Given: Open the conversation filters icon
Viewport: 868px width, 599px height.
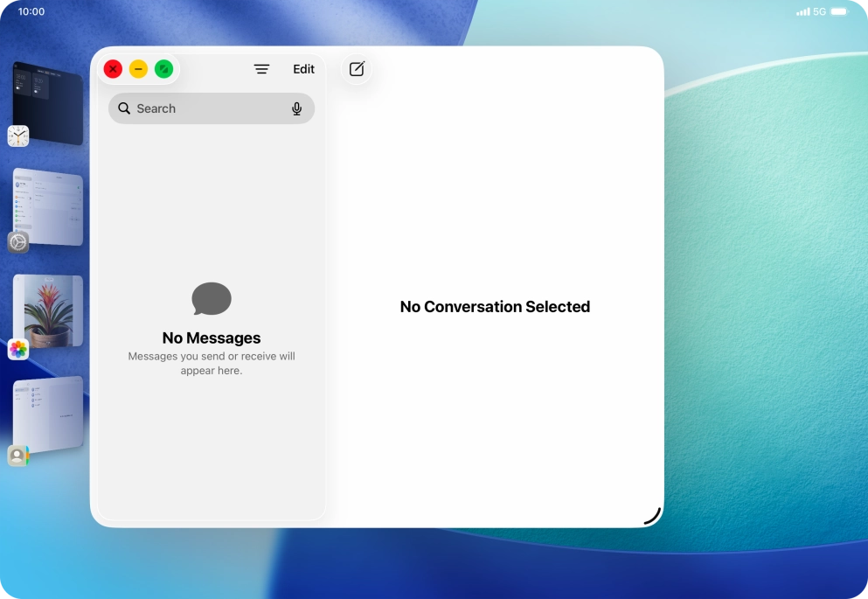Looking at the screenshot, I should point(261,69).
